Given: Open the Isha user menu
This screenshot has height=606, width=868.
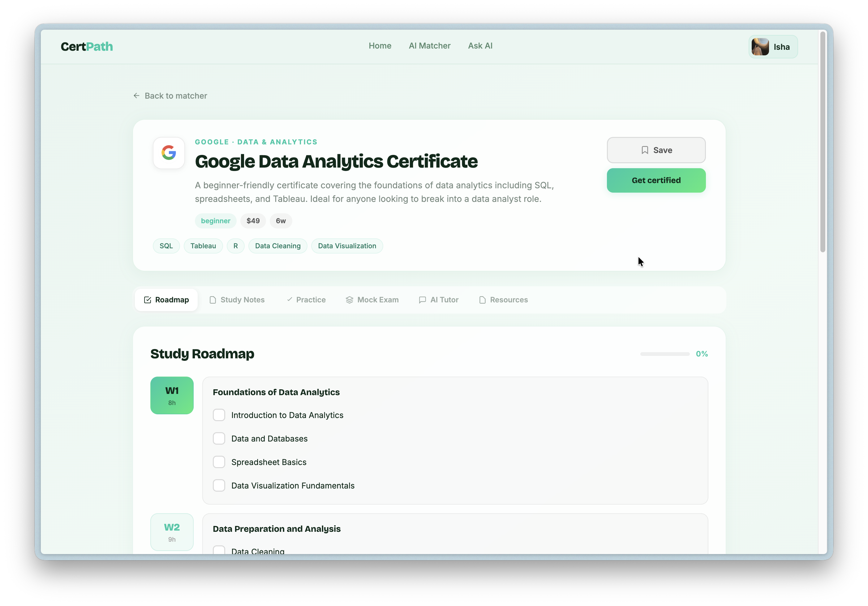Looking at the screenshot, I should pos(773,46).
